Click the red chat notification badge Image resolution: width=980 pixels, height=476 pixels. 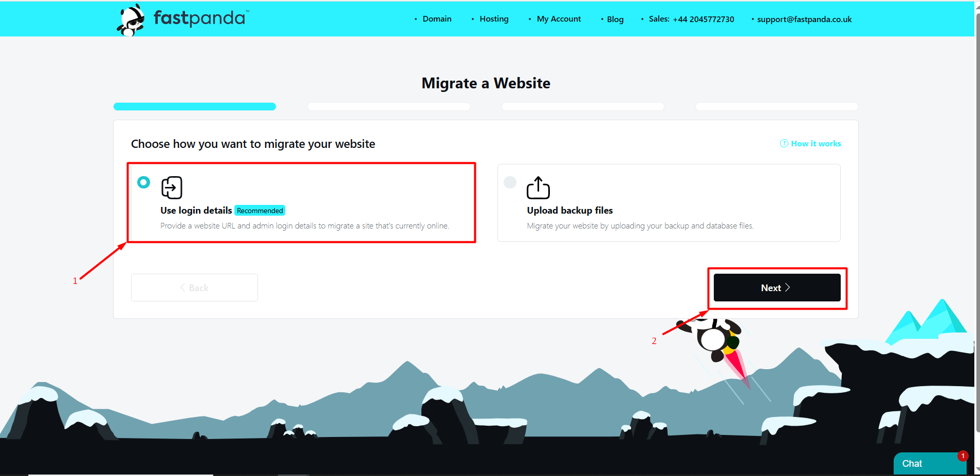(x=963, y=456)
